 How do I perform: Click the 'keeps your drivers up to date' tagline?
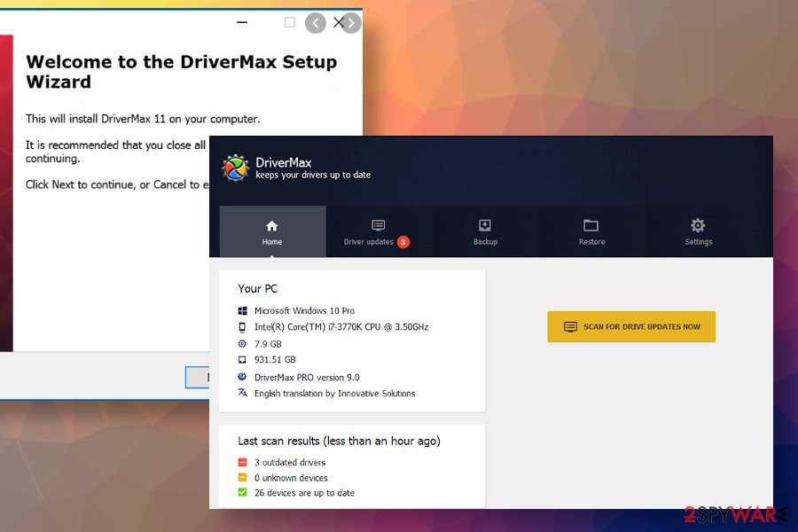313,175
